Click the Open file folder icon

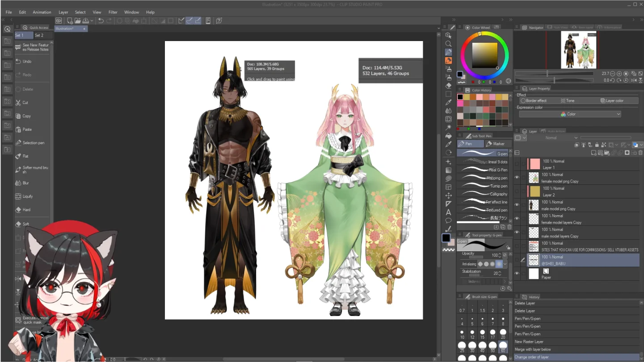[77, 21]
